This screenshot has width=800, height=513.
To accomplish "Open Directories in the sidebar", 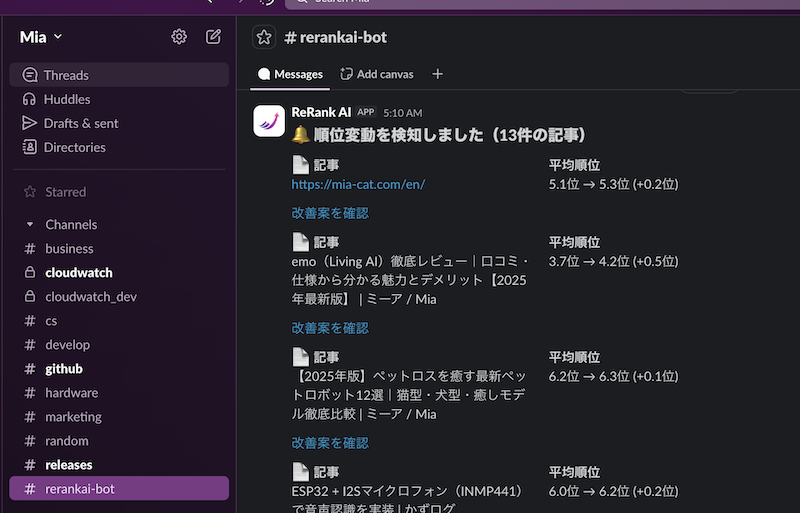I will pos(119,147).
